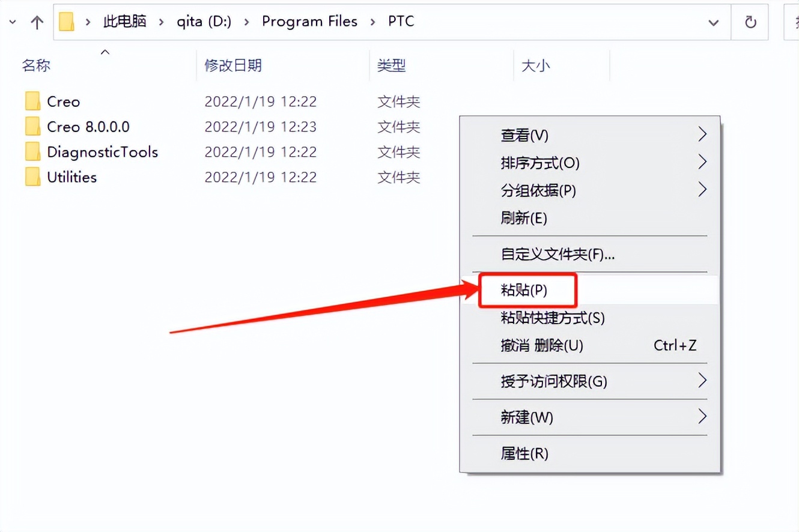This screenshot has width=799, height=532.
Task: Open the address bar dropdown arrow
Action: (x=714, y=23)
